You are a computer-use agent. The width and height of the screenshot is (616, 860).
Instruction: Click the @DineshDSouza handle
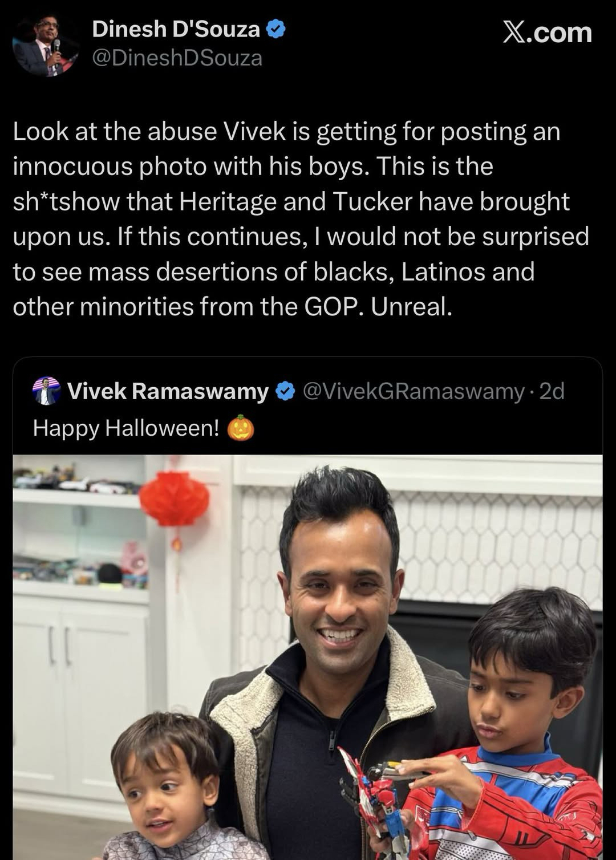click(x=177, y=58)
